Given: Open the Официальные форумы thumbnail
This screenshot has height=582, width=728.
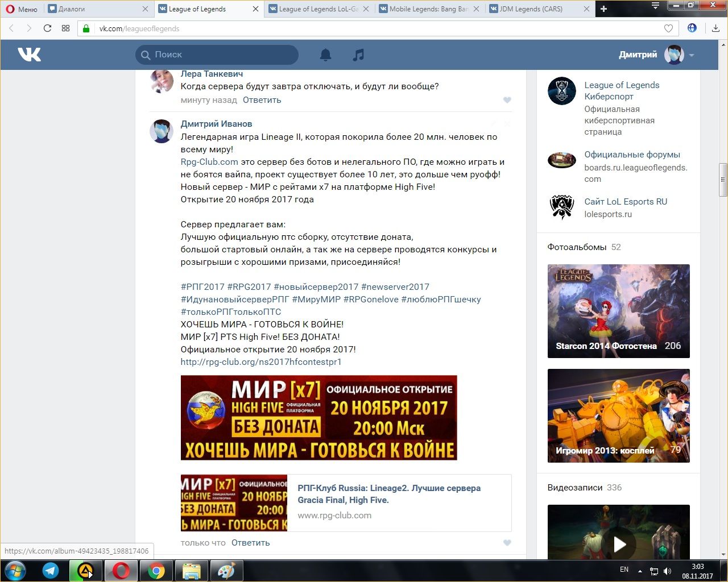Looking at the screenshot, I should click(562, 160).
